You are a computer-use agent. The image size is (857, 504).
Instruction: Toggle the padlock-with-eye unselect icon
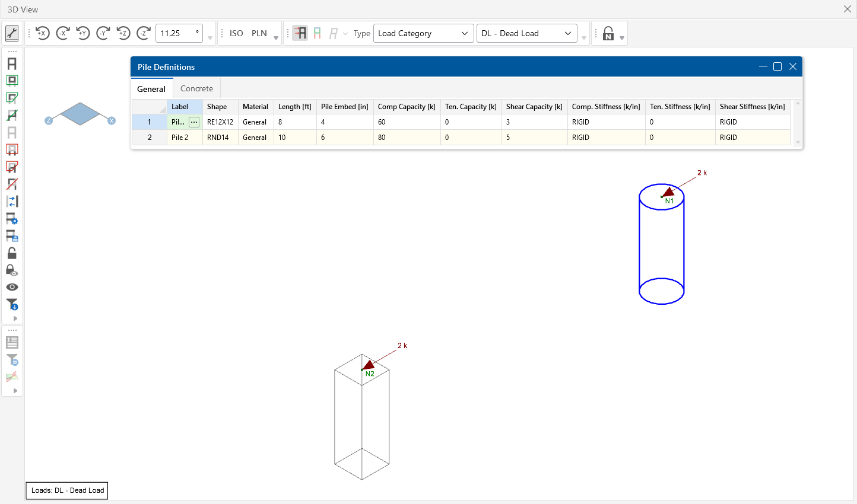click(x=12, y=270)
